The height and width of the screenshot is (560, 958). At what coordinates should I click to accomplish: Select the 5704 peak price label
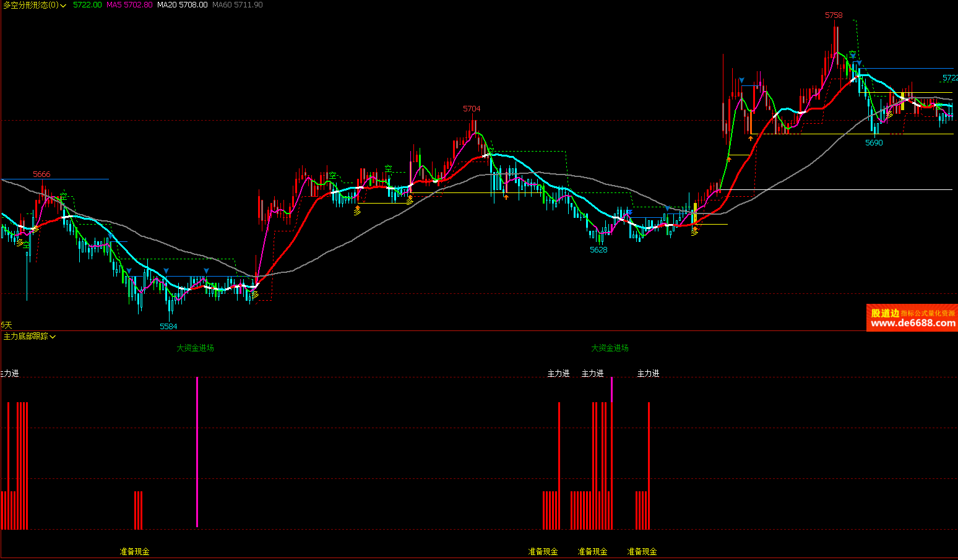pos(472,109)
